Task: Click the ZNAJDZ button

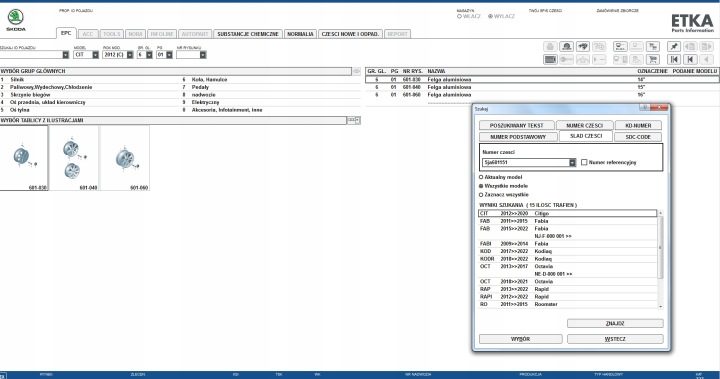Action: 615,323
